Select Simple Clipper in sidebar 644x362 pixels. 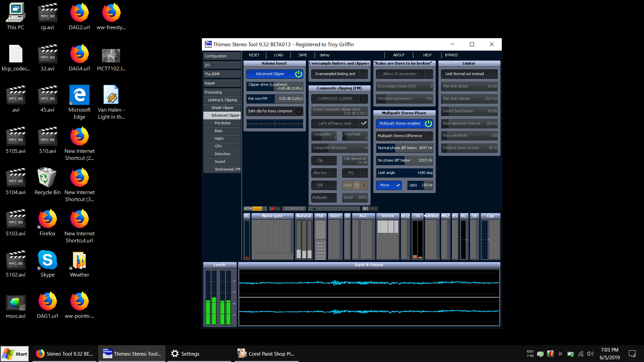222,108
